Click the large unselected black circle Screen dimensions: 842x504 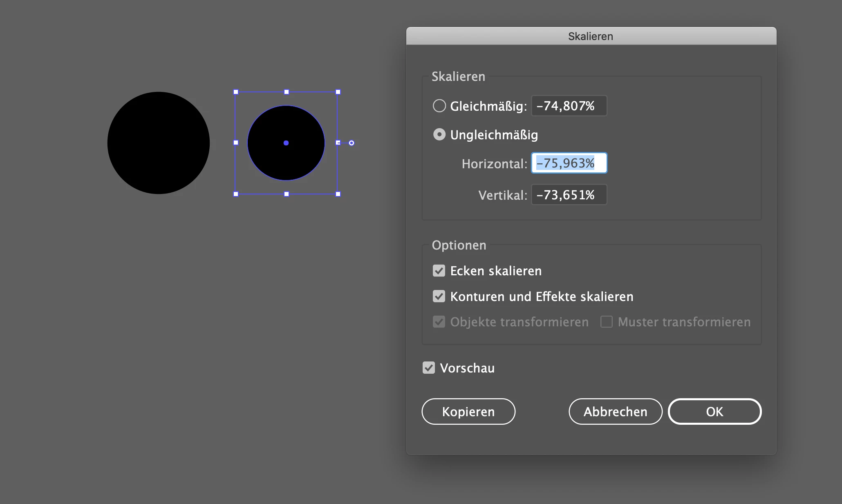pos(159,143)
